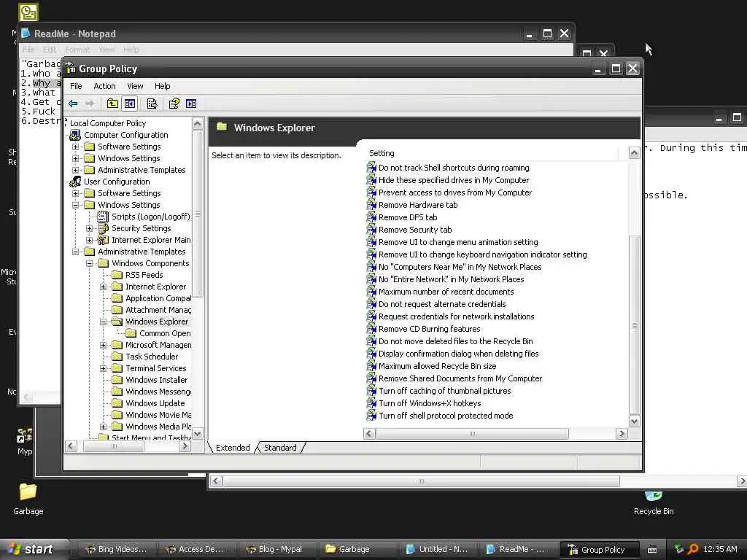Click the Help toolbar icon with question mark
Image resolution: width=747 pixels, height=560 pixels.
click(174, 104)
